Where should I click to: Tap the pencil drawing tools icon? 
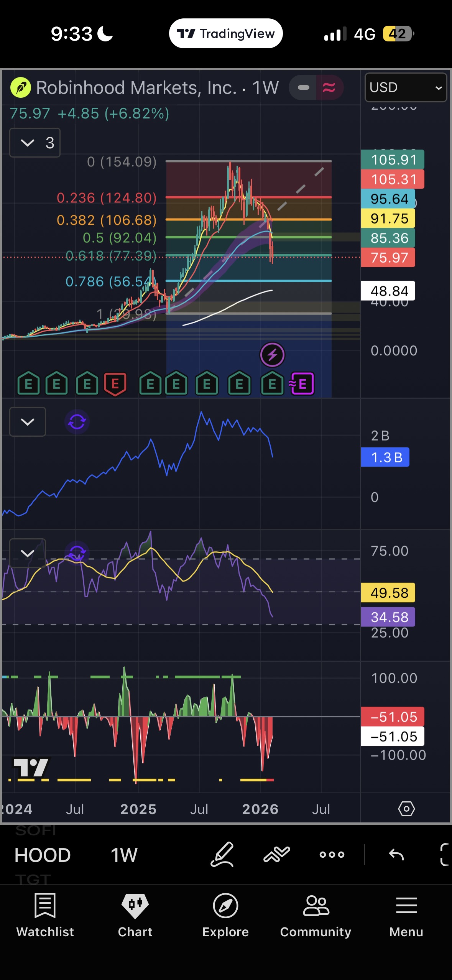pyautogui.click(x=222, y=854)
